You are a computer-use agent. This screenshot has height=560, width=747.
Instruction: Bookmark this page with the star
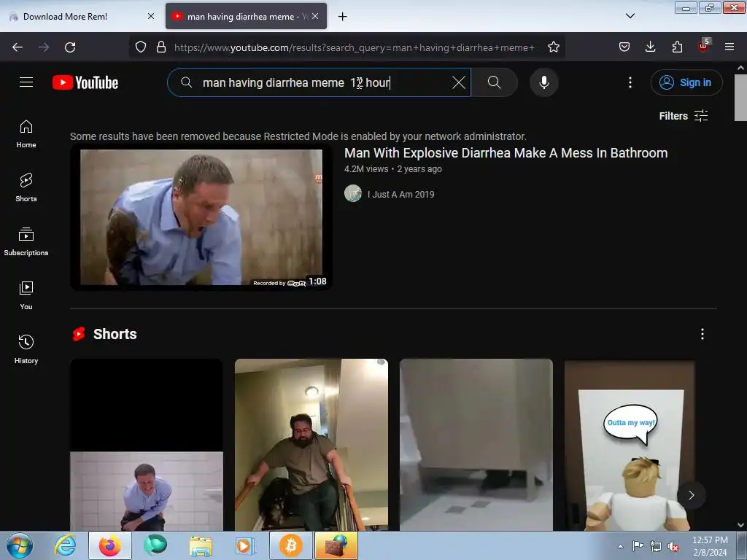[x=554, y=47]
